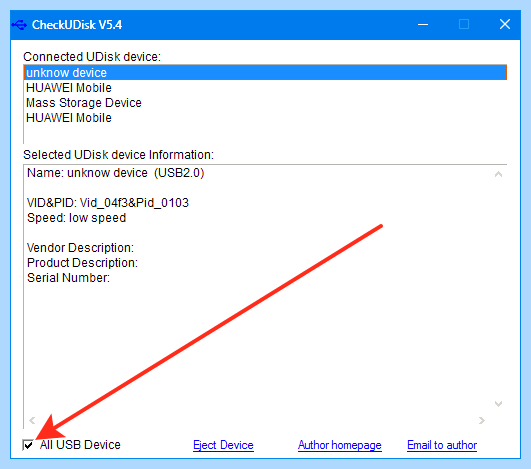The height and width of the screenshot is (469, 531).
Task: Click the CheckUDisk USB icon in title bar
Action: (19, 25)
